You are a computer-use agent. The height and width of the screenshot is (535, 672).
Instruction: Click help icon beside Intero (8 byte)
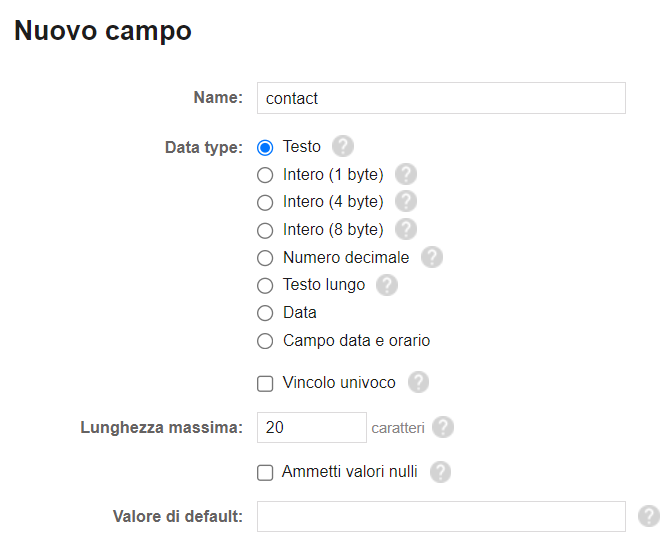(406, 229)
